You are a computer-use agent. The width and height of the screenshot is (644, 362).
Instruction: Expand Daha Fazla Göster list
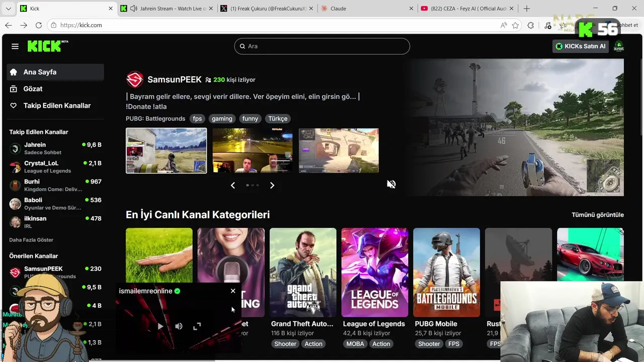[31, 240]
